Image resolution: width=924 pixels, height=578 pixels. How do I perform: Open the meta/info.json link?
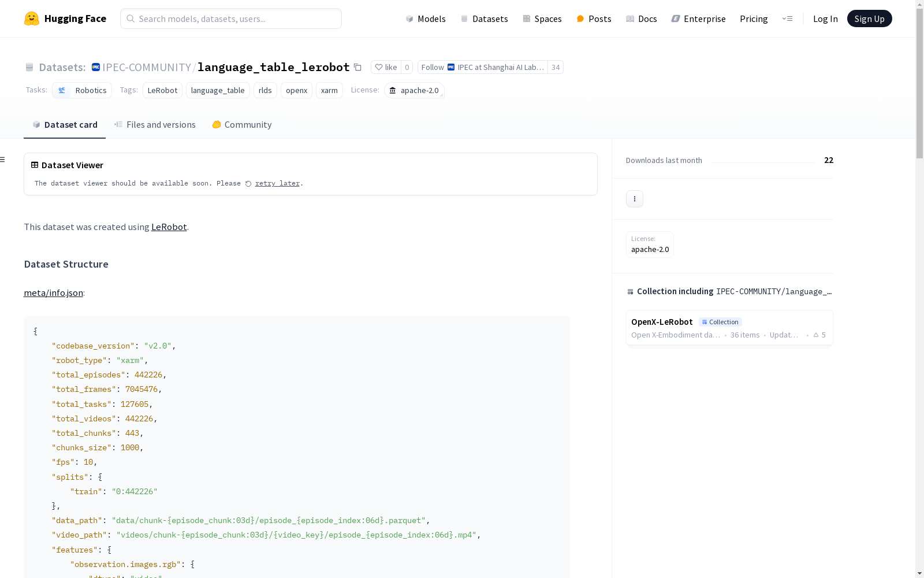tap(53, 293)
